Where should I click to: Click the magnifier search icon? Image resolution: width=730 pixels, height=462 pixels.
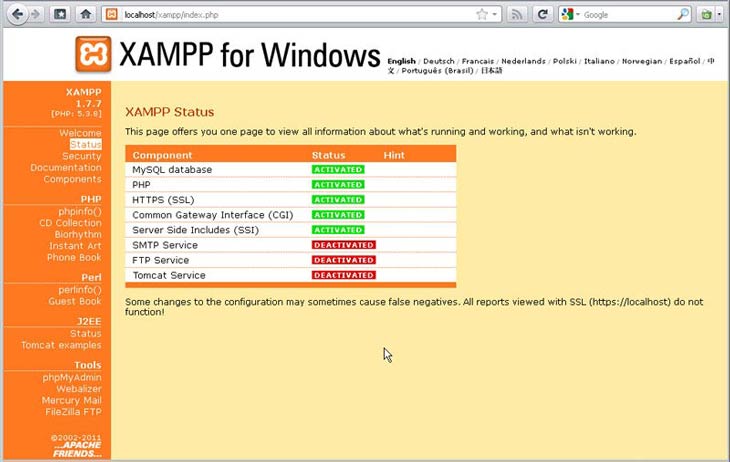(x=683, y=14)
